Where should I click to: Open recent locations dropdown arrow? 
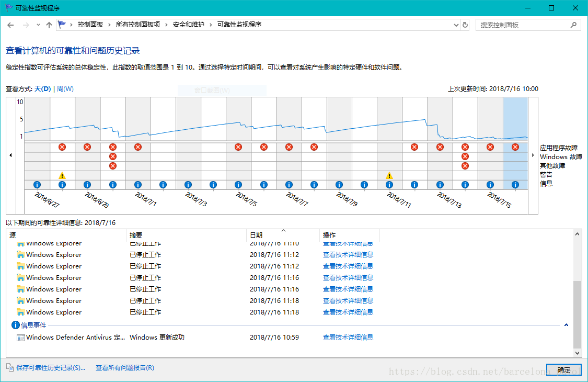(x=38, y=25)
